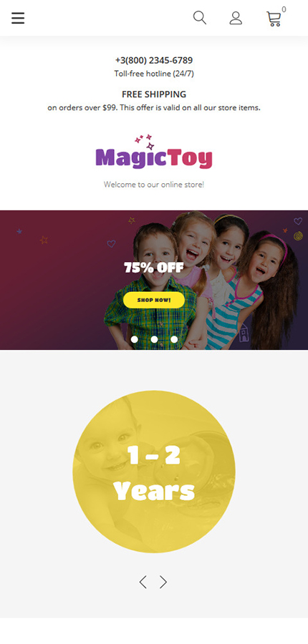
Task: Select the second banner slide dot
Action: tap(154, 339)
